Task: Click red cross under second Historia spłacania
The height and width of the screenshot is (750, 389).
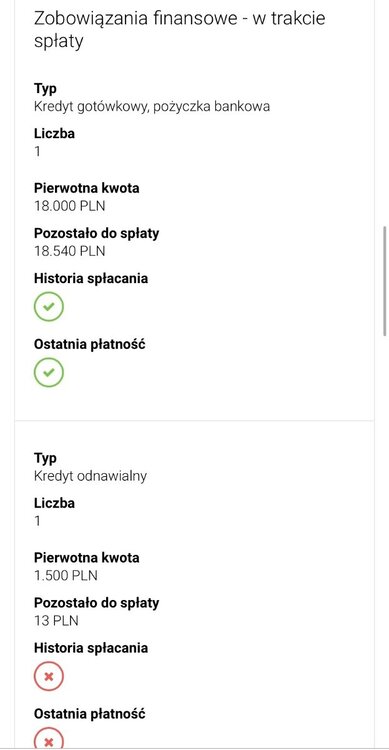Action: 48,676
